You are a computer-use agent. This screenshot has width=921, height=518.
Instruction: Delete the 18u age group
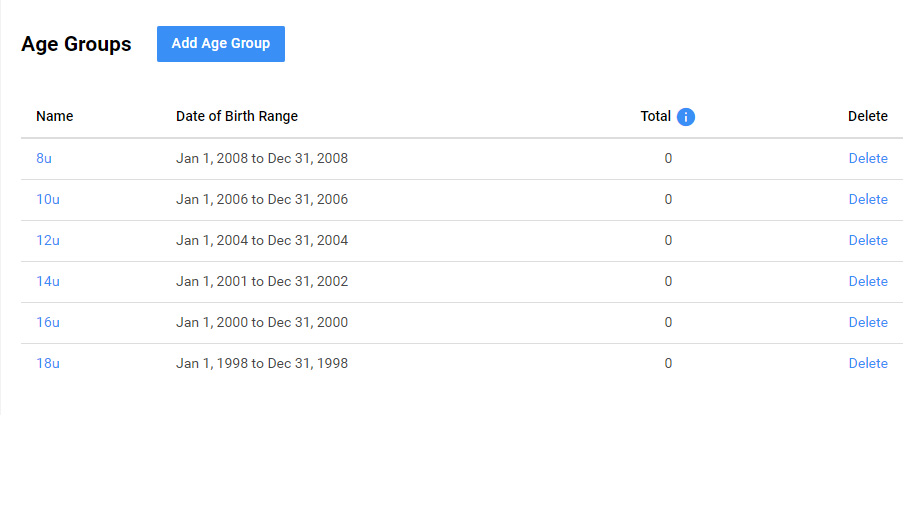tap(868, 363)
